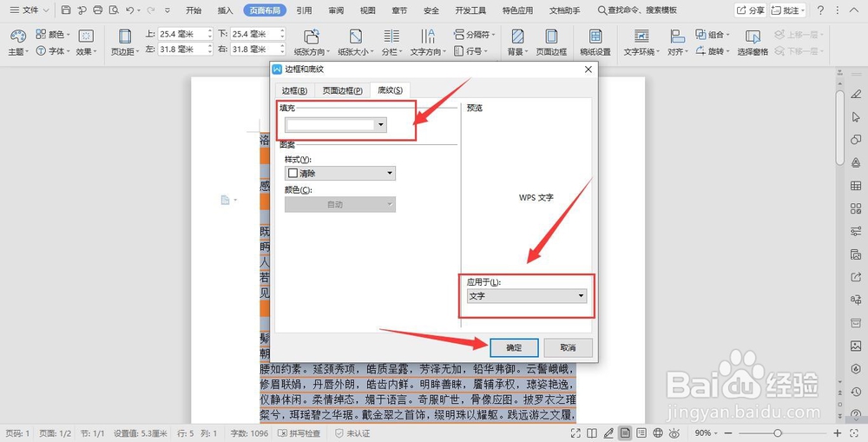868x442 pixels.
Task: Click the 对齐 (Align) icon
Action: pos(678,36)
